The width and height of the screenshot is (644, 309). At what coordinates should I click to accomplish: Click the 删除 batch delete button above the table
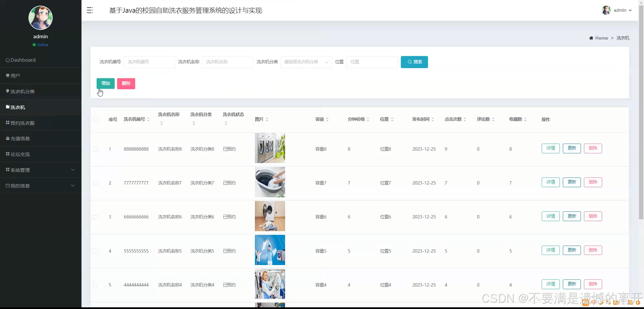126,84
